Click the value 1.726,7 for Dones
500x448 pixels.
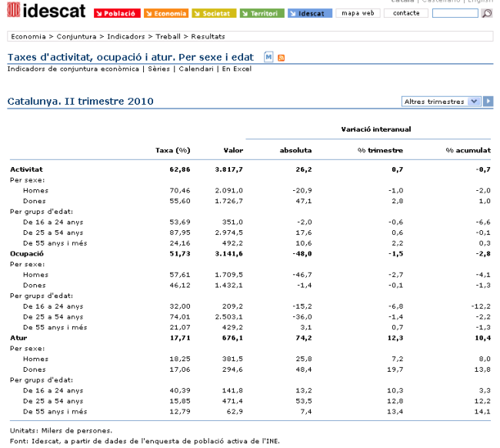[228, 201]
